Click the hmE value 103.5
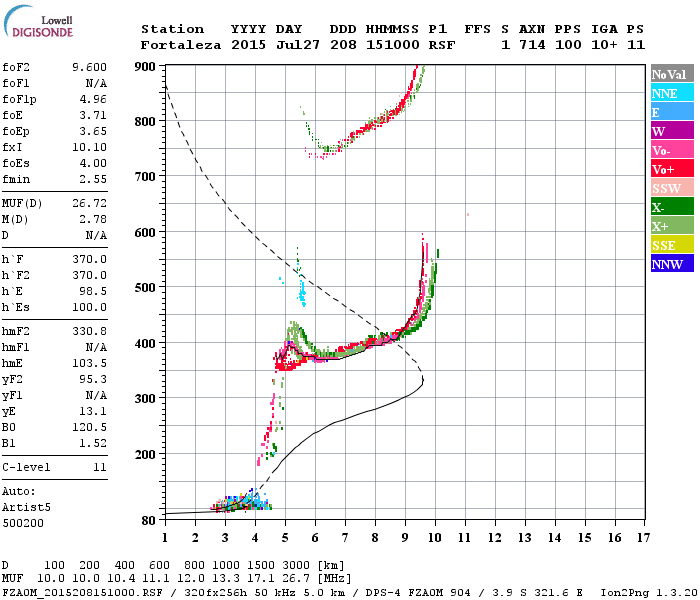The width and height of the screenshot is (700, 600). tap(89, 363)
